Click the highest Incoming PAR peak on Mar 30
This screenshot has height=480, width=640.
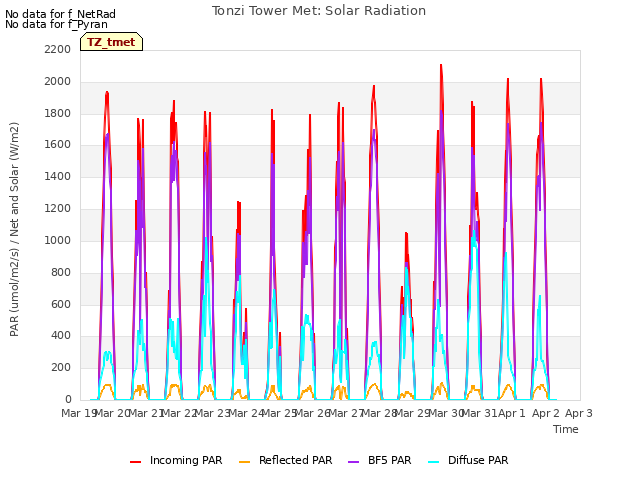(x=441, y=65)
